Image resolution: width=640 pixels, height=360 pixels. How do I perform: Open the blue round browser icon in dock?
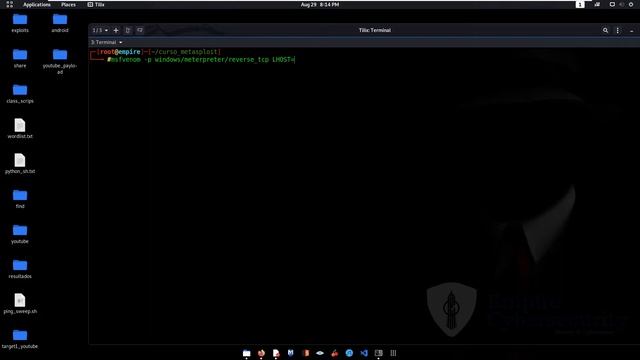pyautogui.click(x=349, y=353)
